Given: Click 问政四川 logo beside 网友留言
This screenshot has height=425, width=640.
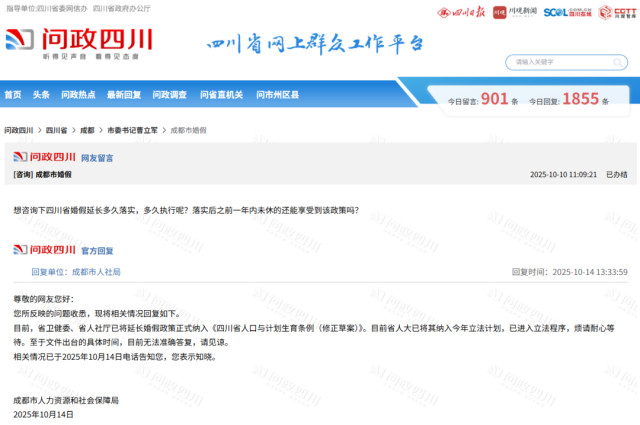Looking at the screenshot, I should (44, 157).
